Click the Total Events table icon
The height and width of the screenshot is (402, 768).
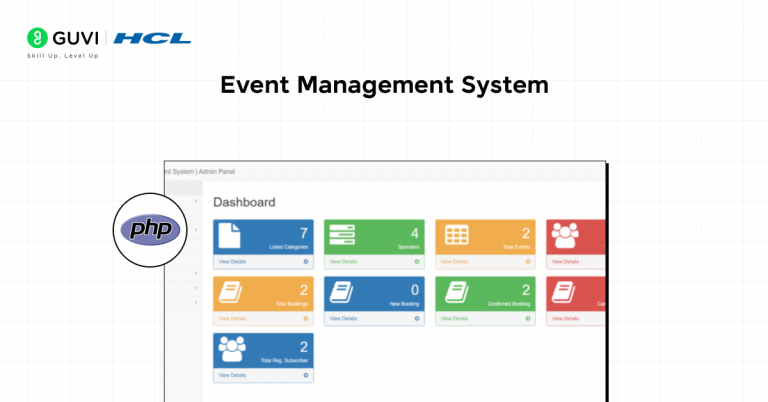pyautogui.click(x=456, y=235)
